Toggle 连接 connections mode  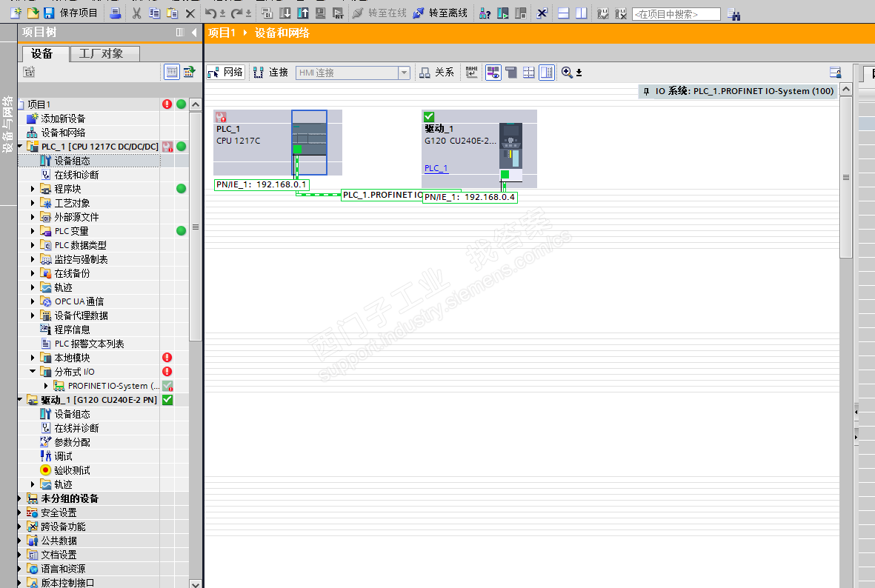point(270,72)
